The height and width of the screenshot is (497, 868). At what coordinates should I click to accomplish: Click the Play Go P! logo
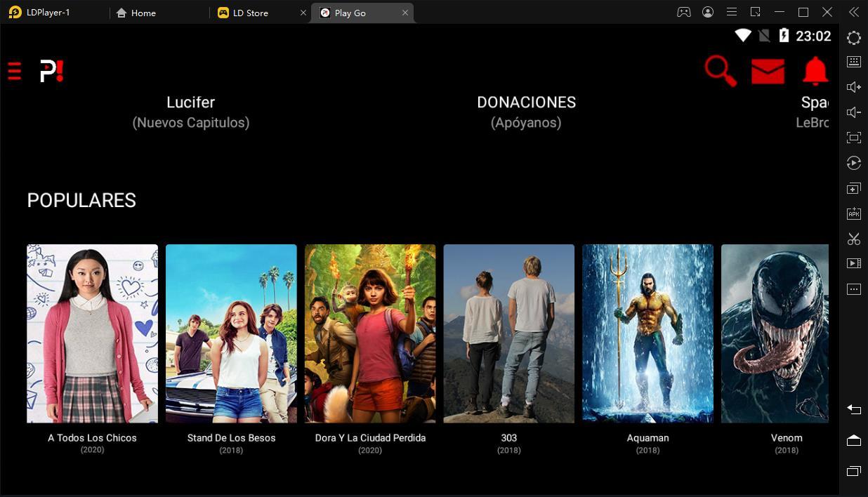tap(51, 71)
